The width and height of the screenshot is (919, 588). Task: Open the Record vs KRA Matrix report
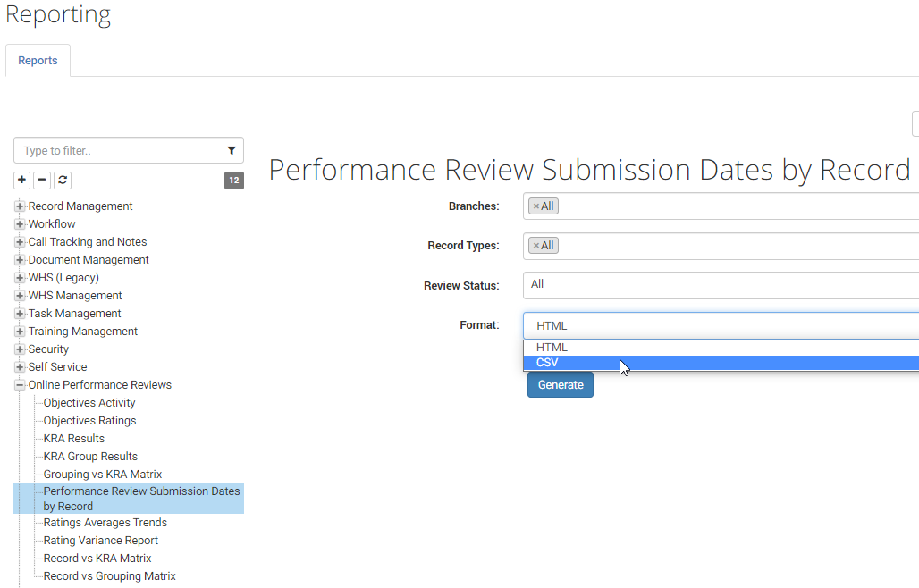tap(97, 559)
